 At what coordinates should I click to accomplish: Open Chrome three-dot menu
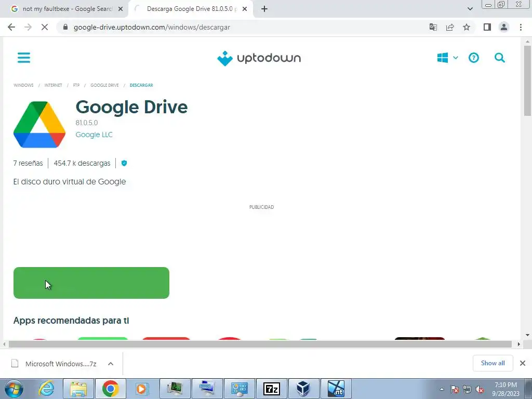click(521, 27)
